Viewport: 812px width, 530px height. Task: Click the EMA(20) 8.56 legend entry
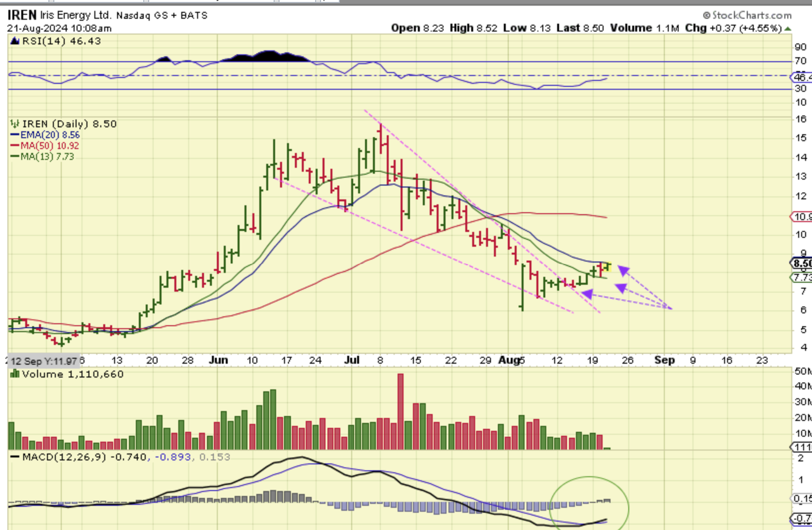pos(45,135)
